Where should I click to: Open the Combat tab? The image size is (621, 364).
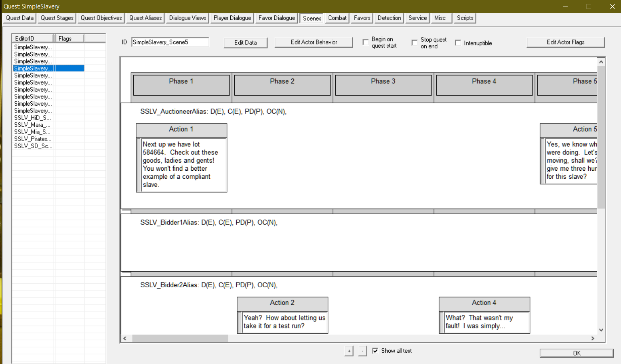tap(337, 18)
